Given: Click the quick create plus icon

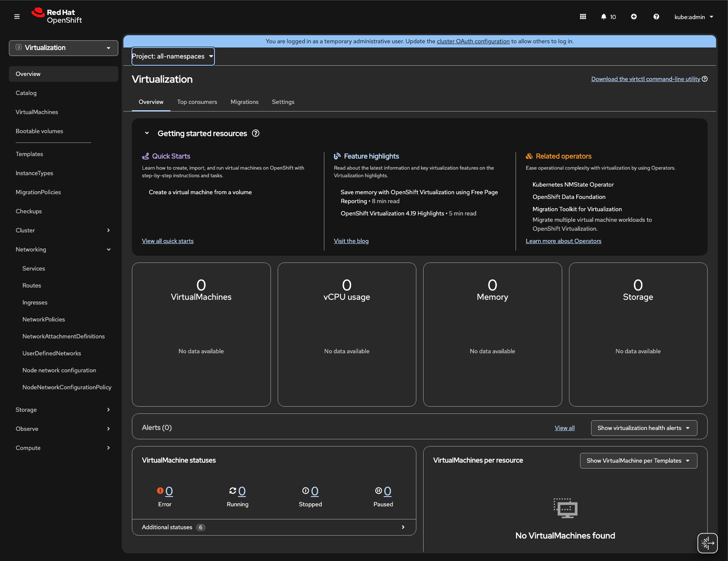Looking at the screenshot, I should [x=633, y=17].
